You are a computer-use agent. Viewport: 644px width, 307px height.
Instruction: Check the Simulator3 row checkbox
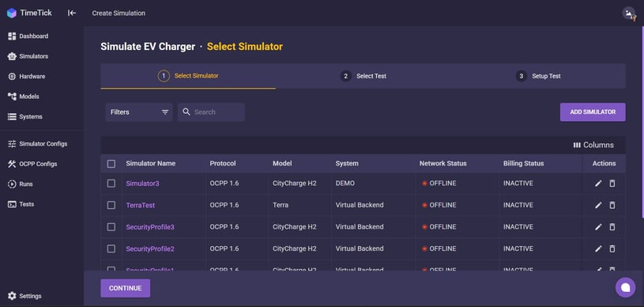tap(111, 184)
